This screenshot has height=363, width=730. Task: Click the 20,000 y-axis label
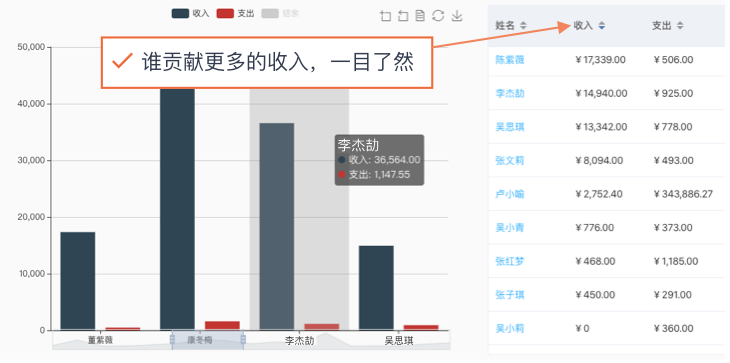[30, 217]
